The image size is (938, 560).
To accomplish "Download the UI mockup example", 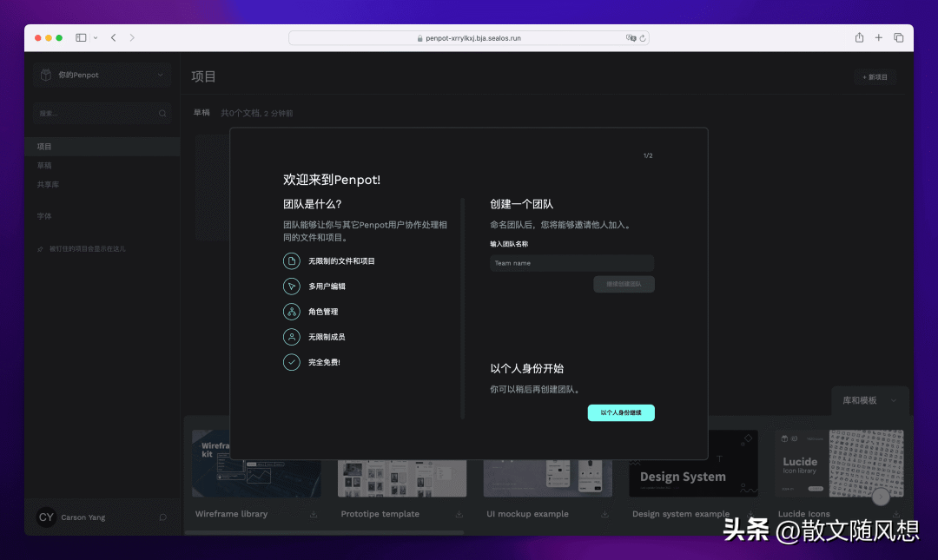I will tap(604, 515).
